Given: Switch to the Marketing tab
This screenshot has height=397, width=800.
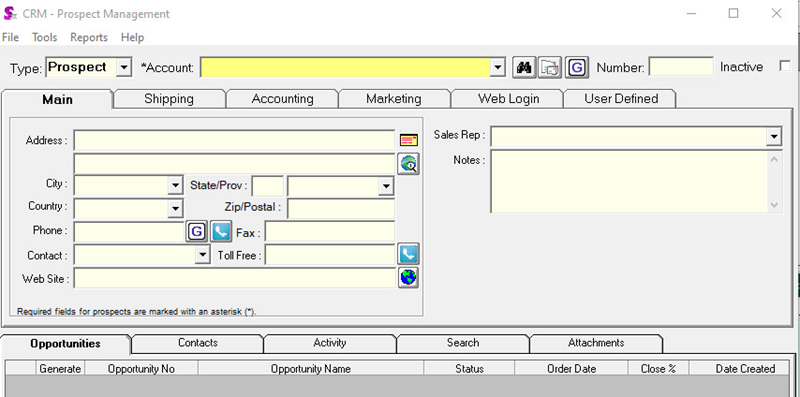Looking at the screenshot, I should point(394,98).
